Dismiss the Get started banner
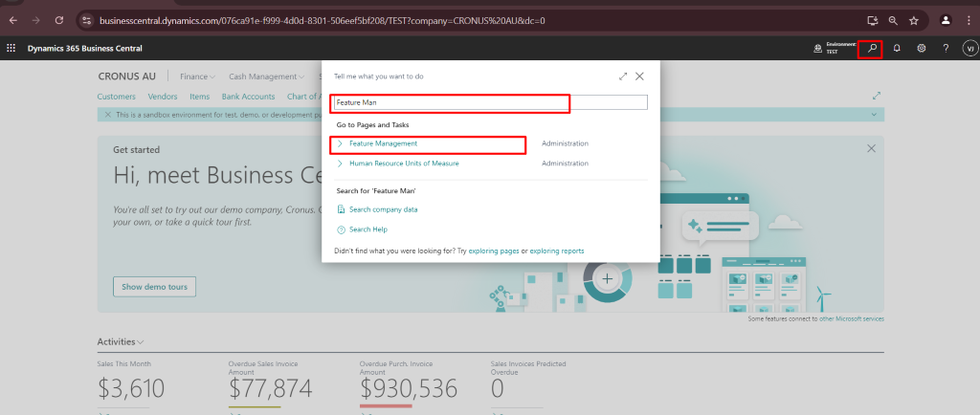 click(x=871, y=148)
